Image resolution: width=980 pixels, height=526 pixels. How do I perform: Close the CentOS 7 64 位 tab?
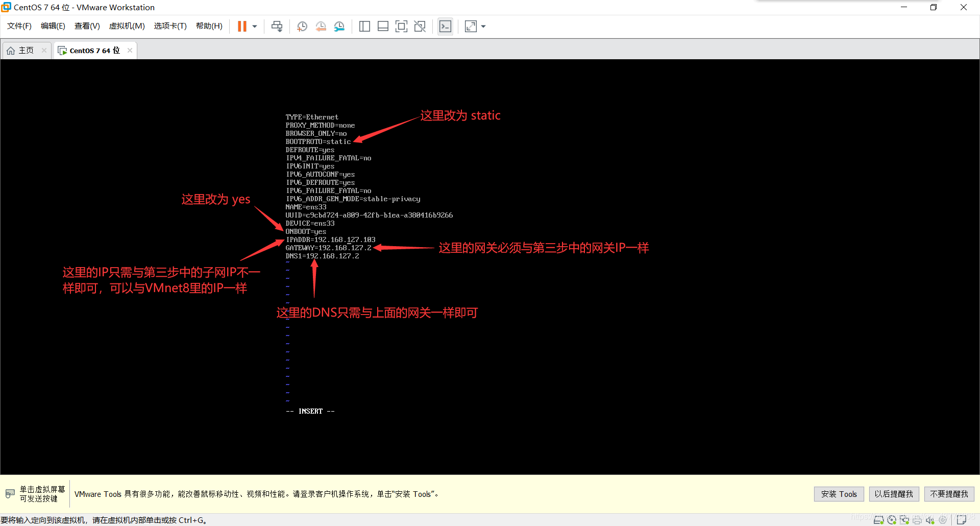[x=130, y=50]
